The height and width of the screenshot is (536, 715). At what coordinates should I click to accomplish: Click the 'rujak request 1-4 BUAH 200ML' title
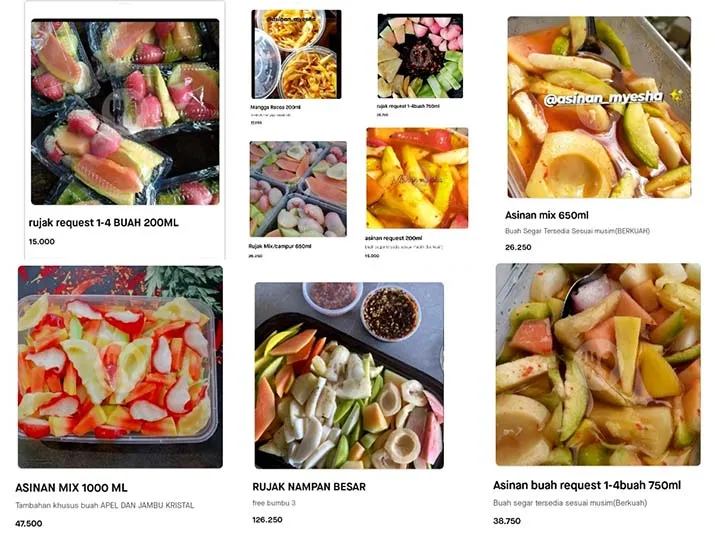click(104, 223)
